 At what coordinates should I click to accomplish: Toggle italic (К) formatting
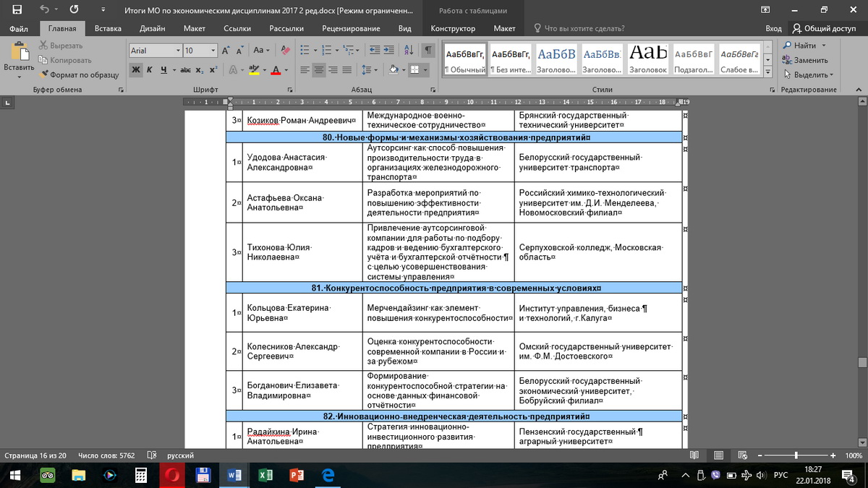[150, 70]
